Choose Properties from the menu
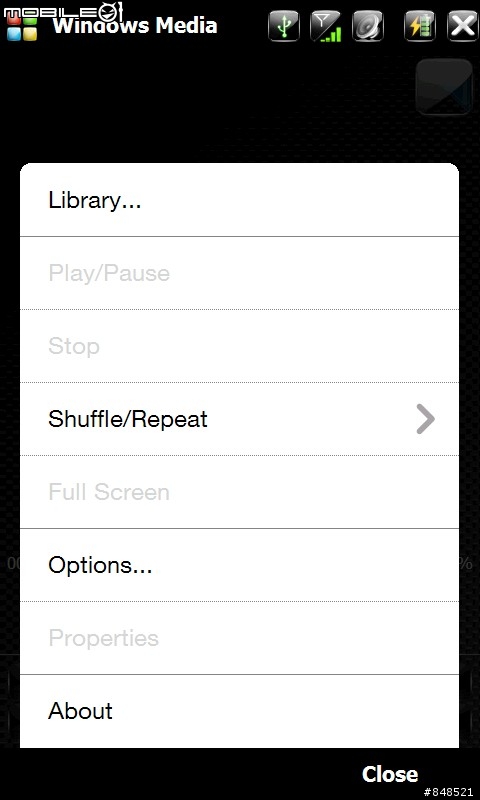 [239, 638]
